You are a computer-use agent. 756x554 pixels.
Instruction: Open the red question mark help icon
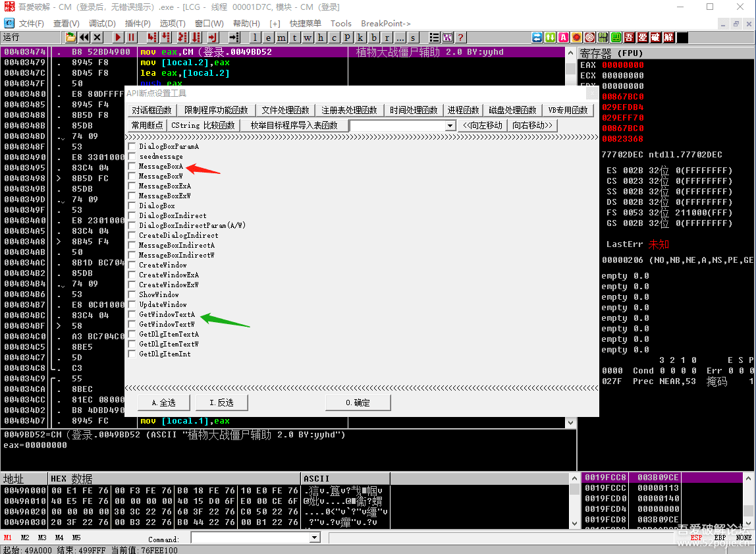[460, 38]
